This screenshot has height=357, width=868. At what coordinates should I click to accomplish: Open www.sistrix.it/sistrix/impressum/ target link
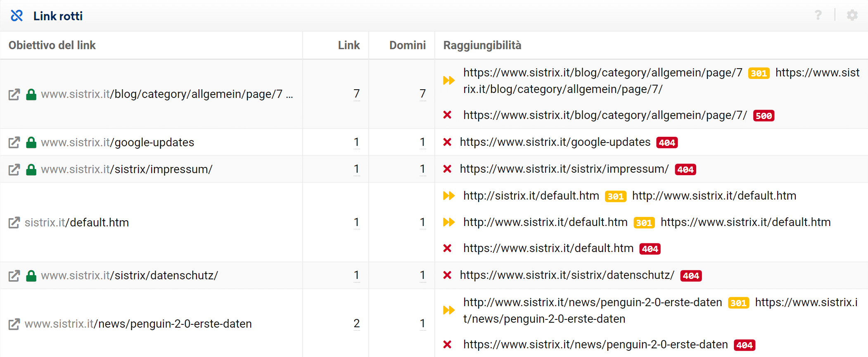[x=126, y=169]
